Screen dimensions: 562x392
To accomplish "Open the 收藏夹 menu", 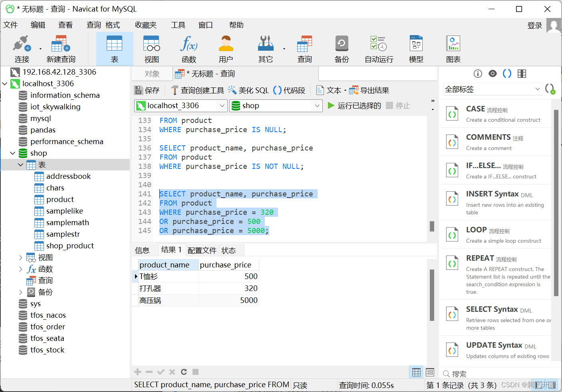I will point(146,25).
